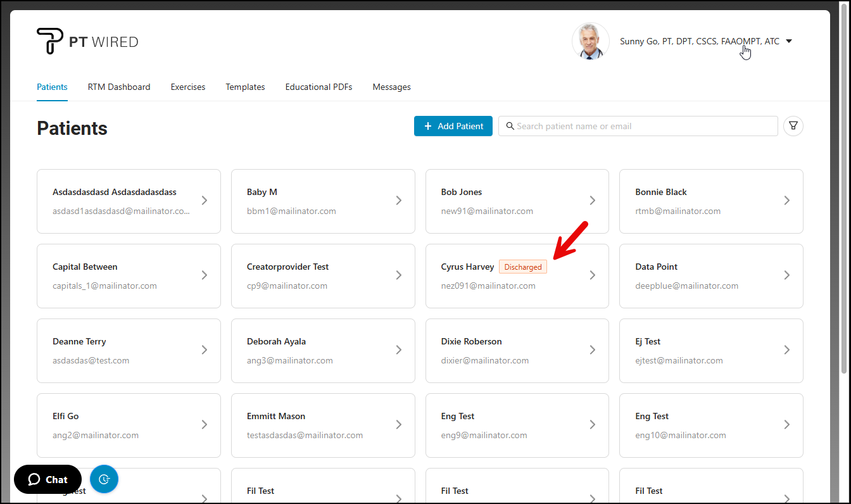This screenshot has height=504, width=851.
Task: Click chevron on Bonnie Black card
Action: coord(786,201)
